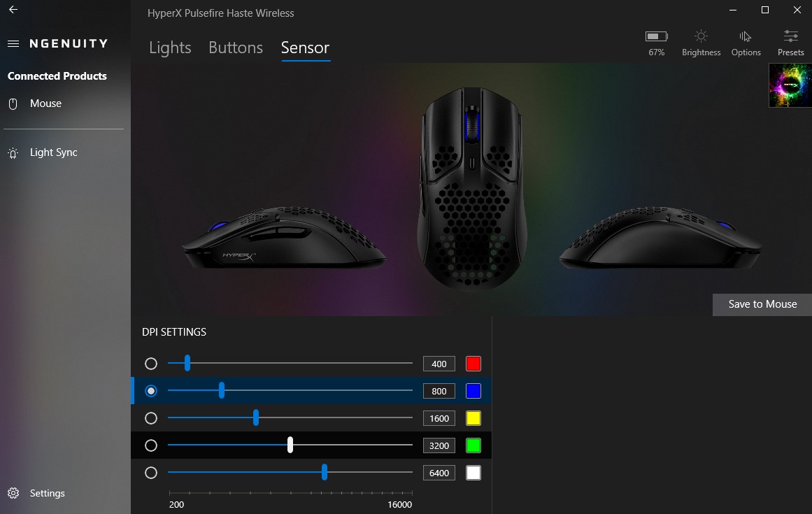This screenshot has height=514, width=812.
Task: Select the 6400 DPI radio button
Action: pyautogui.click(x=150, y=473)
